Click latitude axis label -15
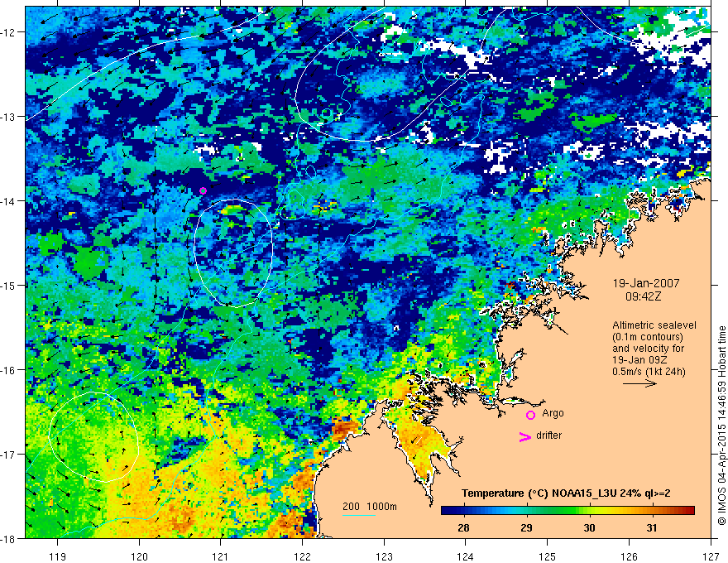This screenshot has width=728, height=563. pyautogui.click(x=9, y=285)
